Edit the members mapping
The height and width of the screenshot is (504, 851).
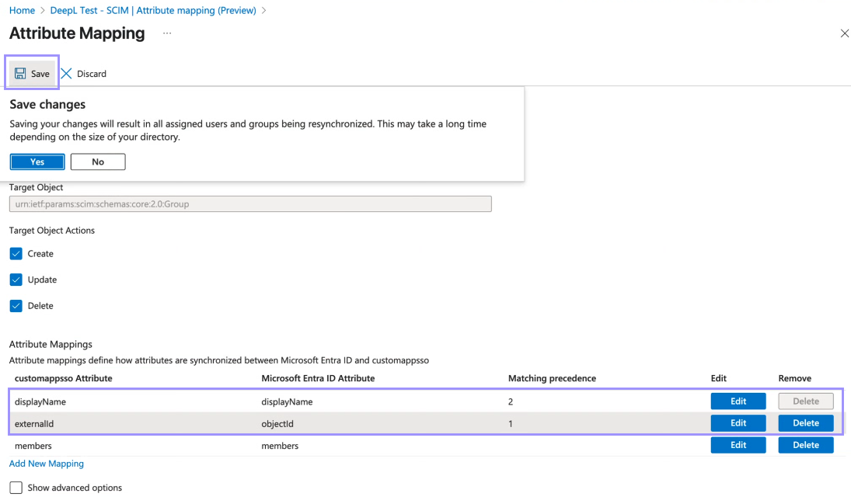(738, 445)
